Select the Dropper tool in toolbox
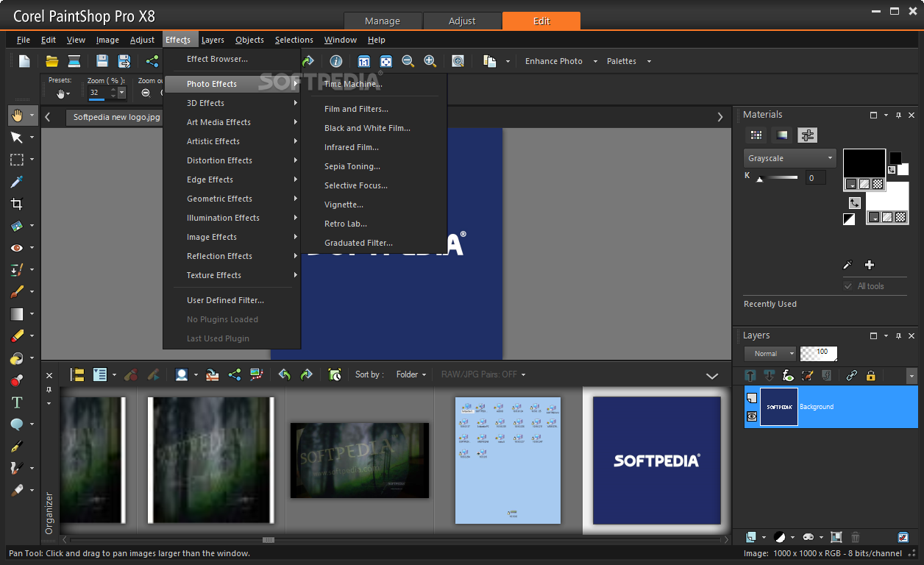The image size is (924, 565). click(x=17, y=182)
